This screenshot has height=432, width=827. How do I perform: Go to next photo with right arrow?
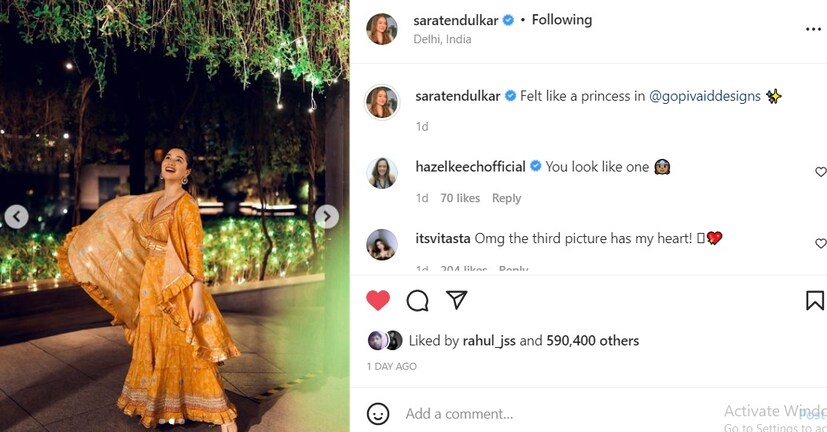pos(327,216)
